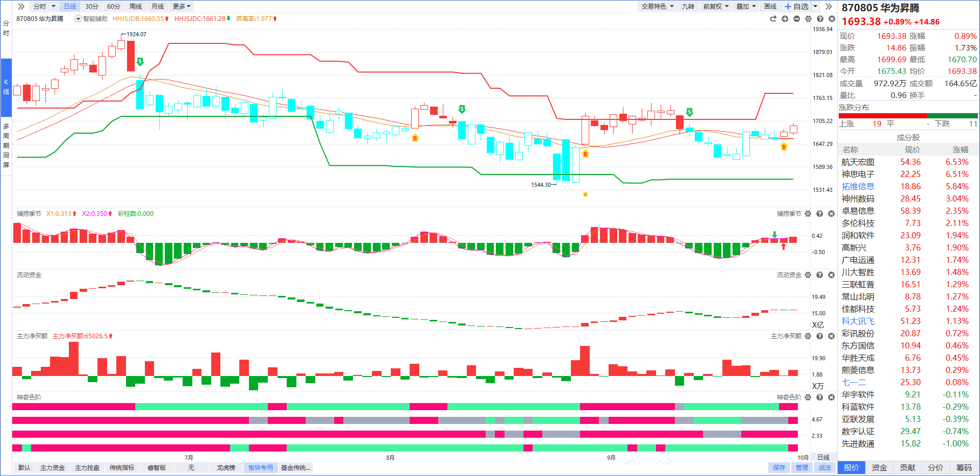Select the 资金 tab at bottom right
The image size is (980, 476).
(879, 468)
